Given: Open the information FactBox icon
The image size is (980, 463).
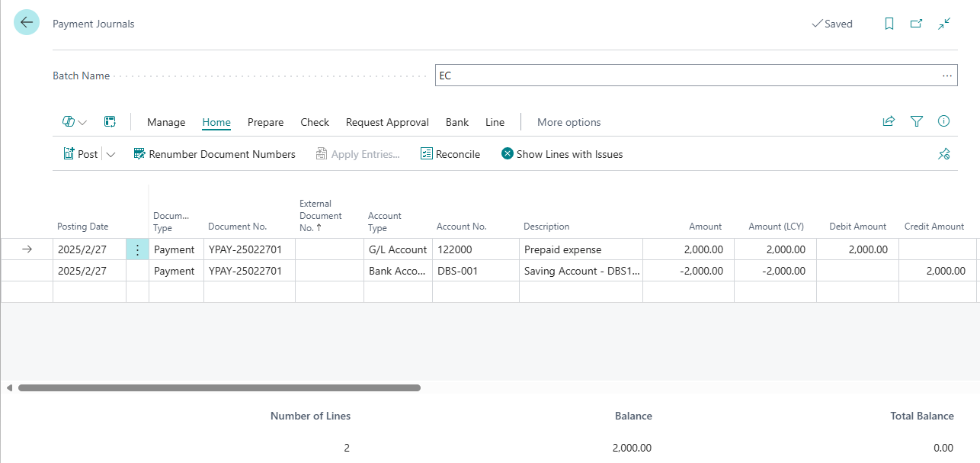Looking at the screenshot, I should coord(944,121).
